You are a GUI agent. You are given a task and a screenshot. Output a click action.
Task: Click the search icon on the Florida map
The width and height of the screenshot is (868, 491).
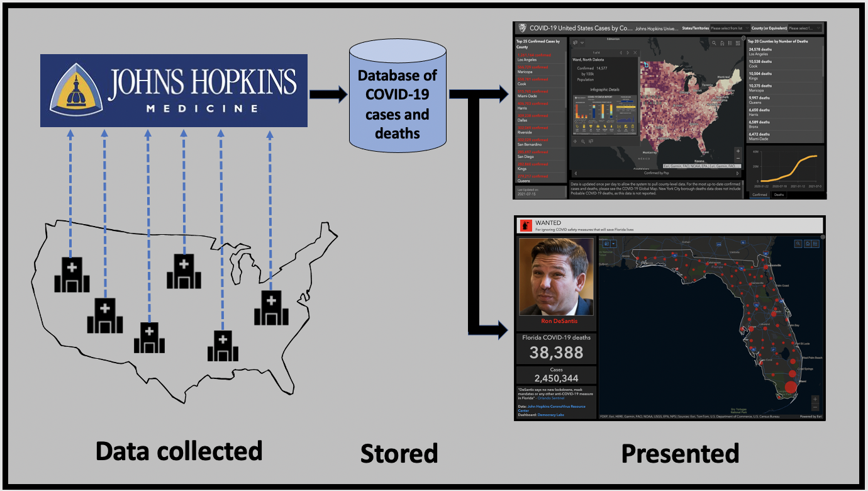coord(798,244)
